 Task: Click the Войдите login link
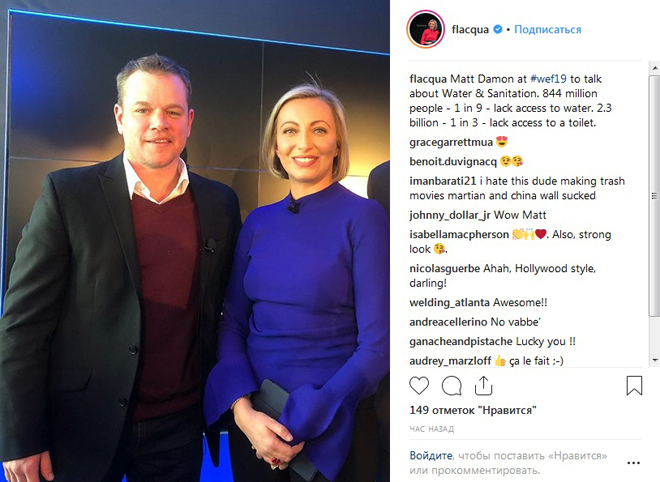pos(431,455)
